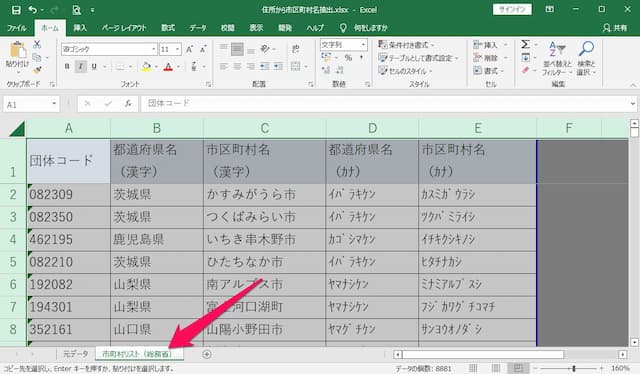Open 検索と選択 find and select

click(587, 58)
